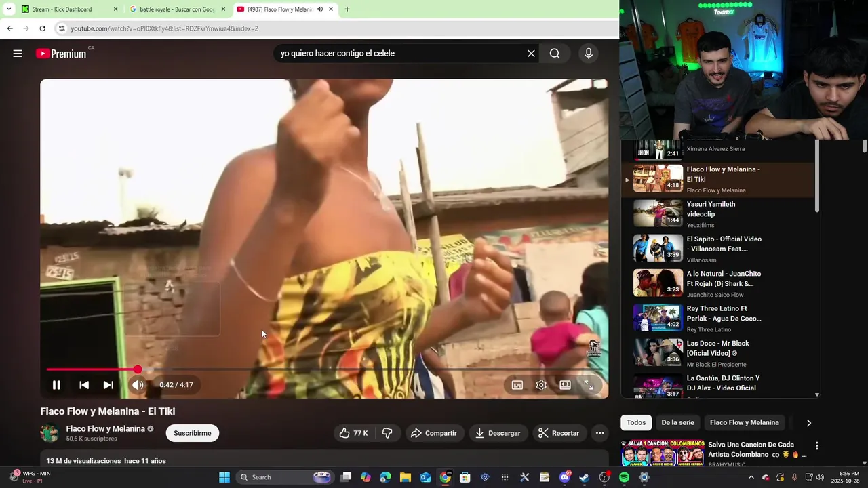Toggle theater mode view

pyautogui.click(x=565, y=385)
